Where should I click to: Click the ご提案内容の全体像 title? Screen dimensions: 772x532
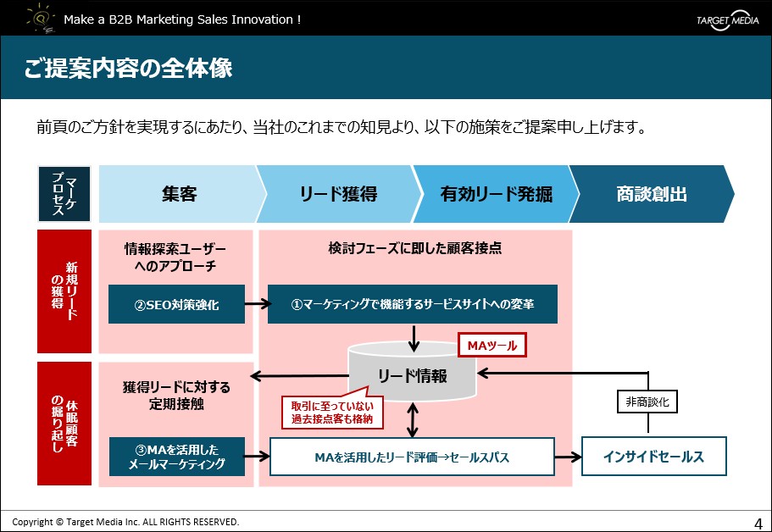coord(128,68)
